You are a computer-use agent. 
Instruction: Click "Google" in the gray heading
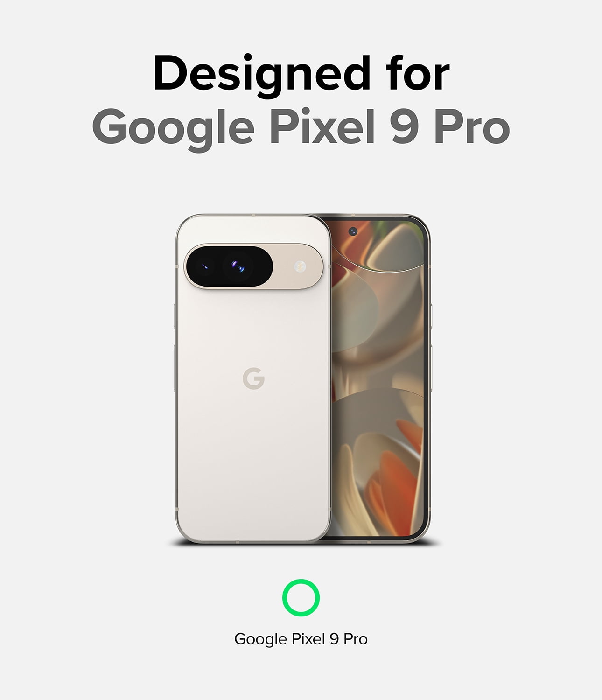173,128
